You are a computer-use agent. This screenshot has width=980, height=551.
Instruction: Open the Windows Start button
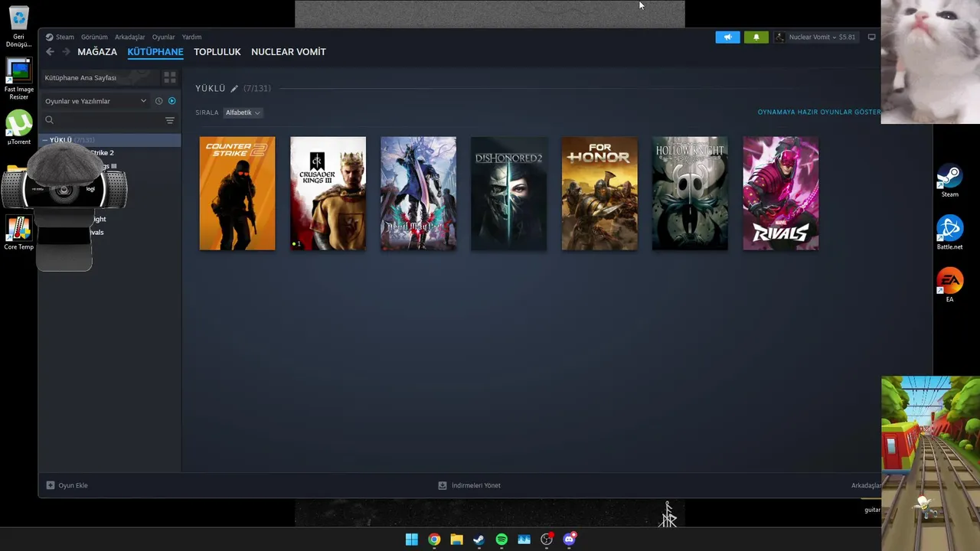412,540
